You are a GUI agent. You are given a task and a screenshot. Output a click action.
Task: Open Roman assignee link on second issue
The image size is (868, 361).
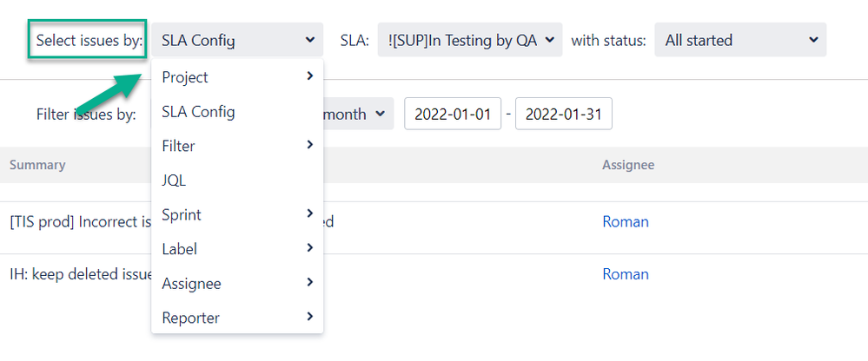pyautogui.click(x=625, y=274)
